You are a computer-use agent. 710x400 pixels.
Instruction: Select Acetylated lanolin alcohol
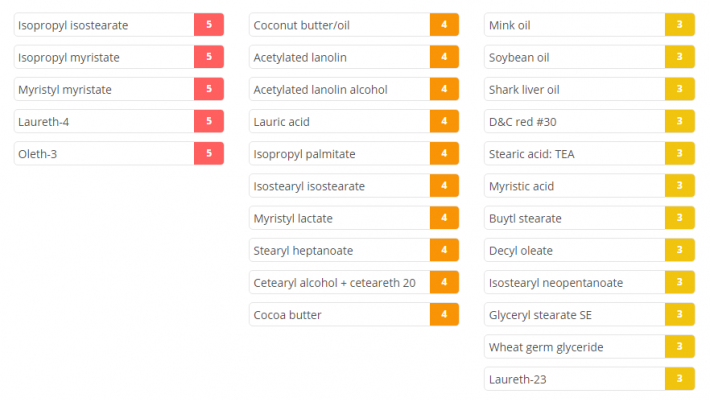[x=320, y=89]
